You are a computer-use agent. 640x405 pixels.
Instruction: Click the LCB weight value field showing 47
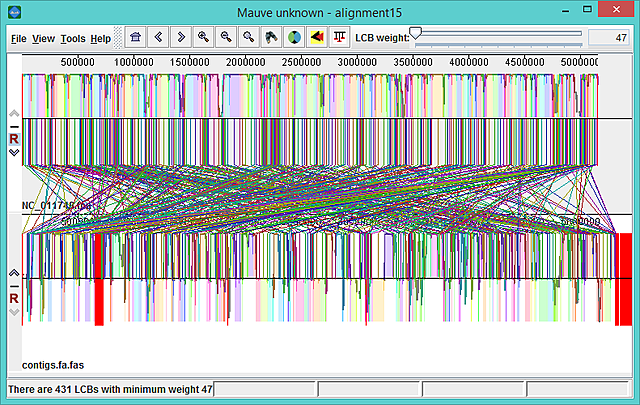(609, 38)
